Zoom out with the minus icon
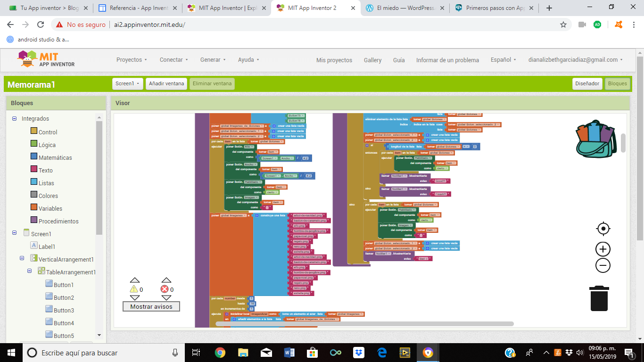This screenshot has width=644, height=362. 603,265
